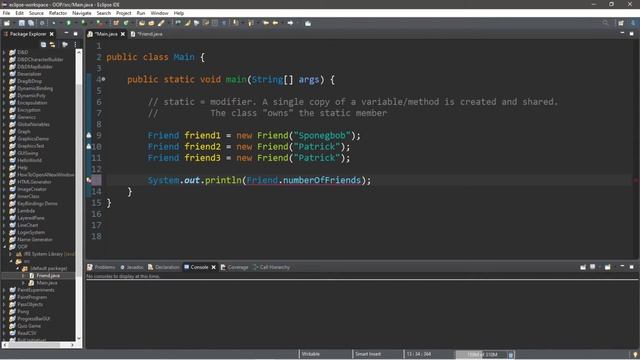640x360 pixels.
Task: Click Link with Editor icon in Package Explorer
Action: pos(52,44)
